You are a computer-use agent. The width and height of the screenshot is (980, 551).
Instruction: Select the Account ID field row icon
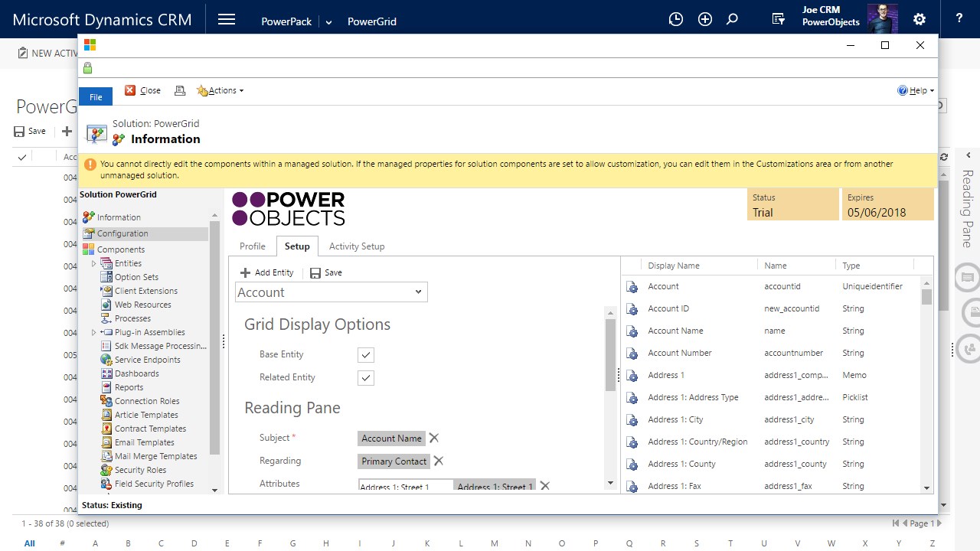point(632,309)
